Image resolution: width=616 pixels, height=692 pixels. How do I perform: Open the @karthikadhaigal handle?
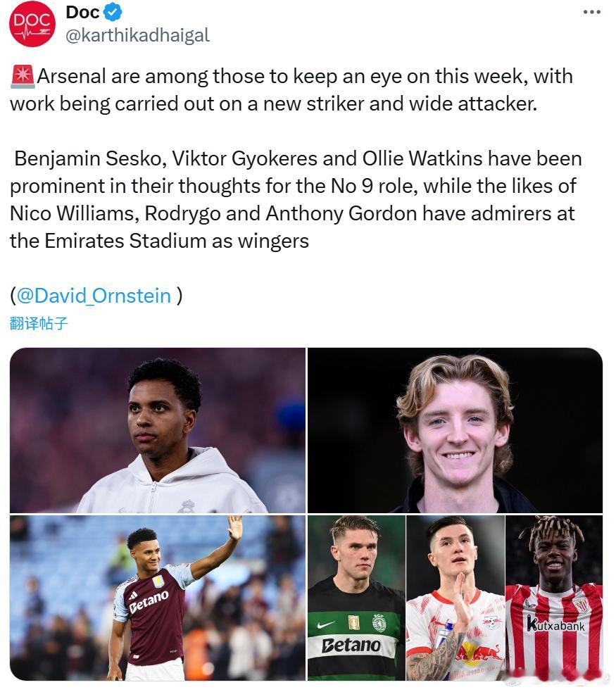(138, 35)
